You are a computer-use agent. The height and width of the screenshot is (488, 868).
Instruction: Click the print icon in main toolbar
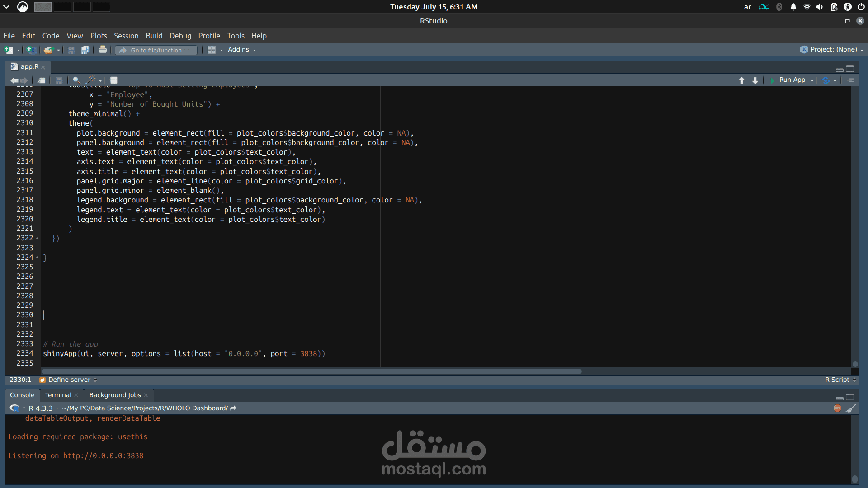point(103,50)
